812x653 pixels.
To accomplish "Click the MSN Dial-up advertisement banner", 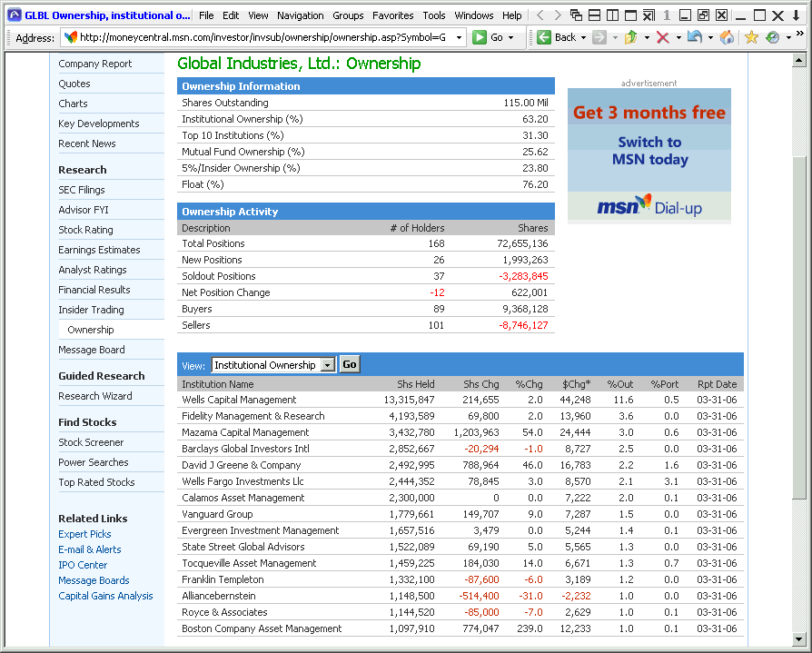I will click(649, 155).
